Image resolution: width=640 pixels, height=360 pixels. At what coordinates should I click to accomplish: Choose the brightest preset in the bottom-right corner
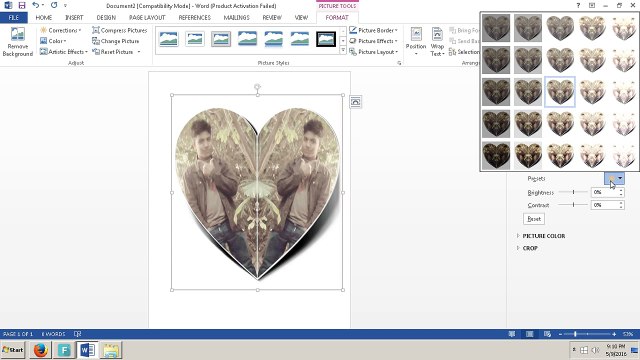pos(624,156)
